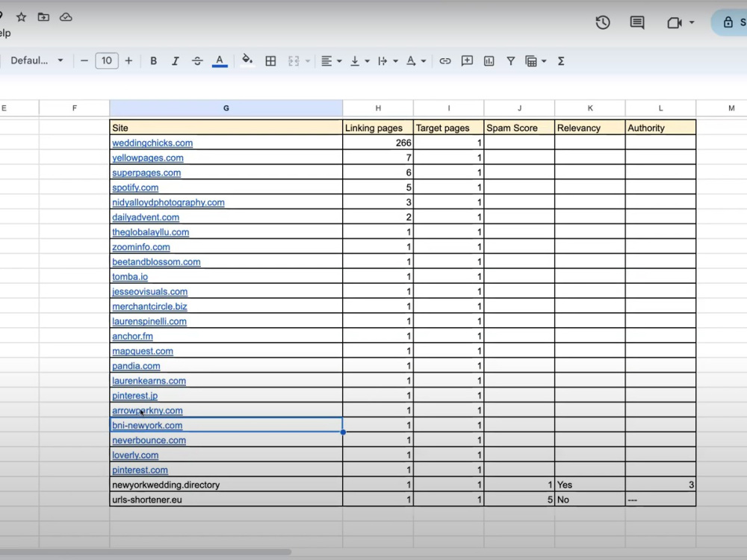Select column K header

[590, 108]
